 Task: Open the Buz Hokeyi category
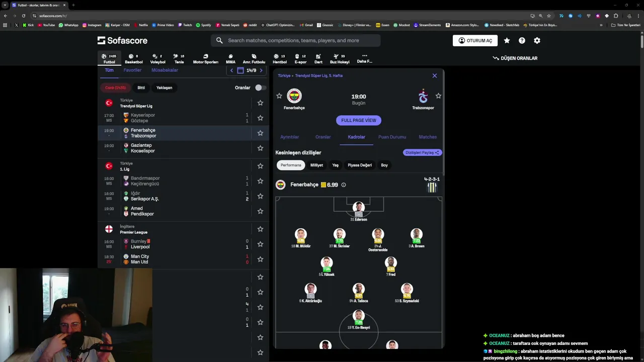click(340, 59)
